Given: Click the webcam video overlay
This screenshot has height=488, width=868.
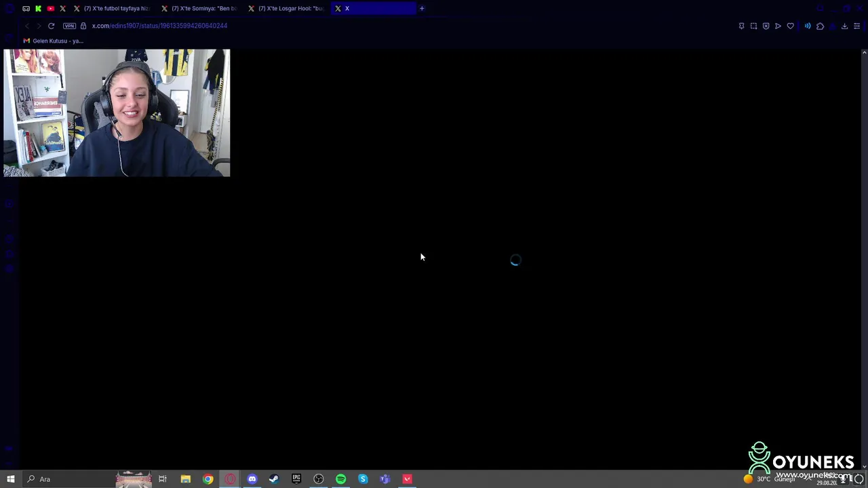Looking at the screenshot, I should tap(117, 113).
